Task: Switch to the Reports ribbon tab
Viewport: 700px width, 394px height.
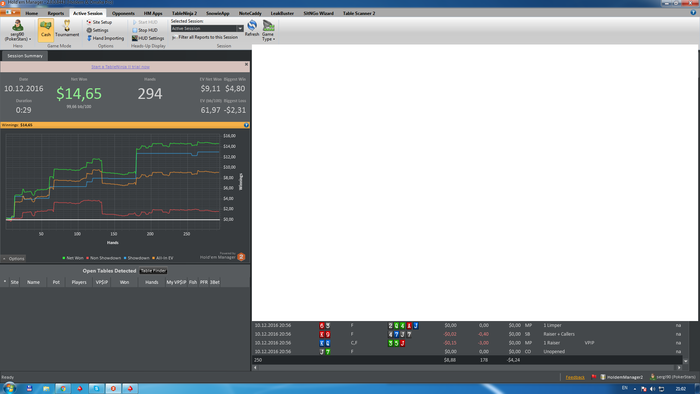Action: (55, 13)
